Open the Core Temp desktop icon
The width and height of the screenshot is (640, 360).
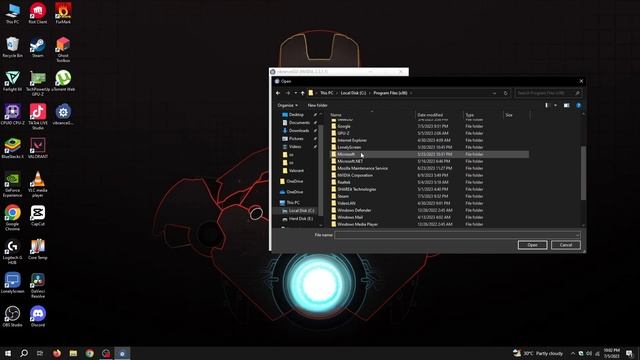(38, 249)
